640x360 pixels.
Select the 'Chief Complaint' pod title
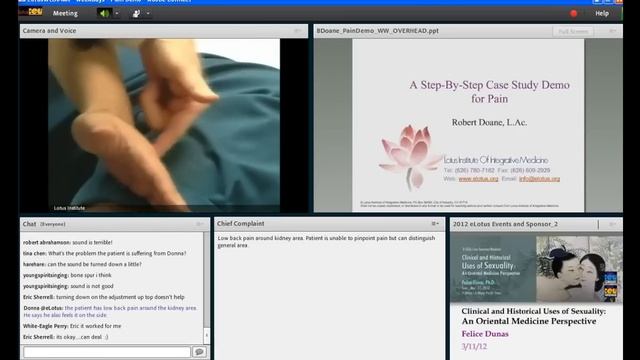[x=240, y=224]
